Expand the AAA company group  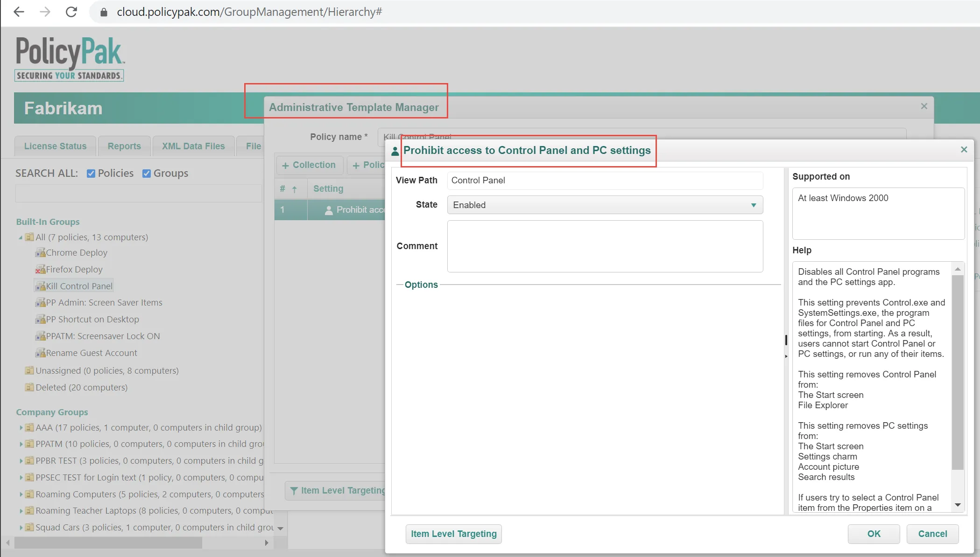(21, 428)
